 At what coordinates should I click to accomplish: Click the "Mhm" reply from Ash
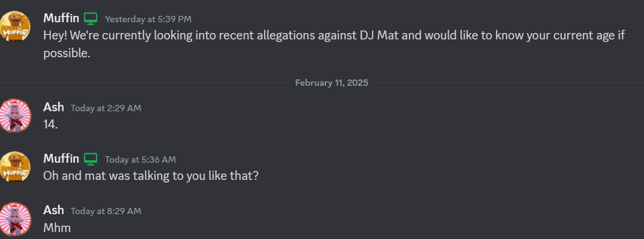57,228
